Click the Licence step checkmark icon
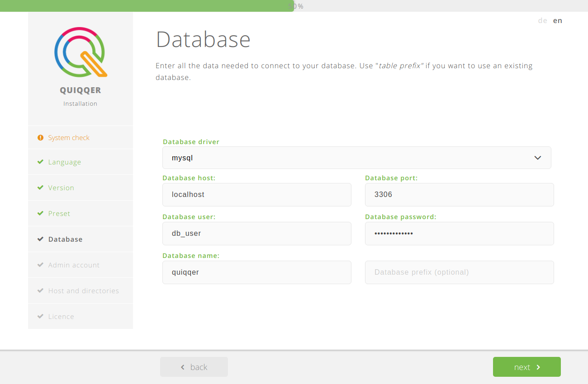Image resolution: width=588 pixels, height=384 pixels. pyautogui.click(x=41, y=317)
